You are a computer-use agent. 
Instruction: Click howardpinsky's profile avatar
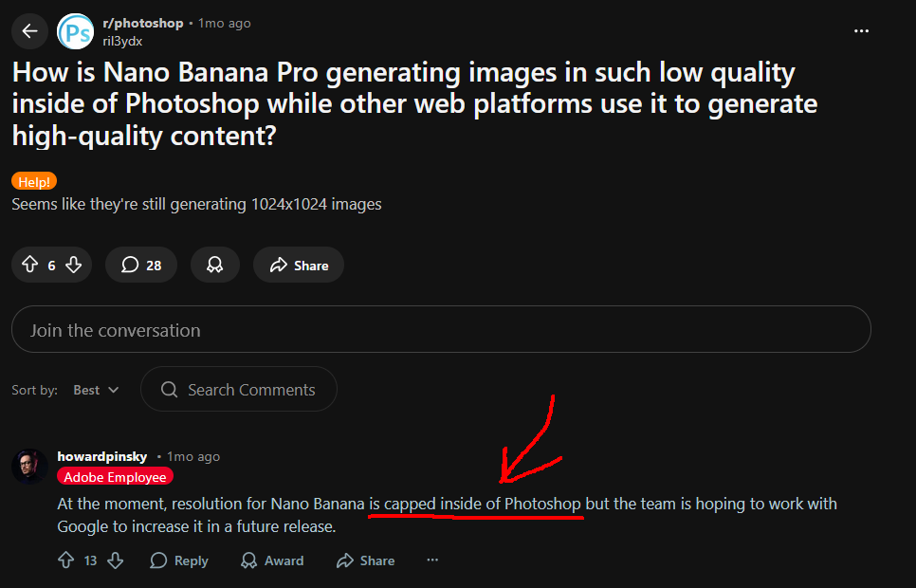pos(29,466)
